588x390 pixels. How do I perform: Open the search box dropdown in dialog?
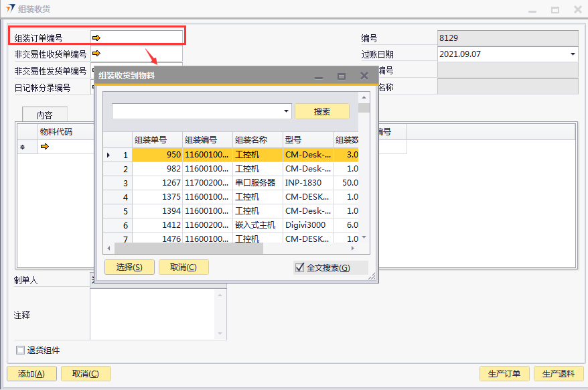point(286,111)
